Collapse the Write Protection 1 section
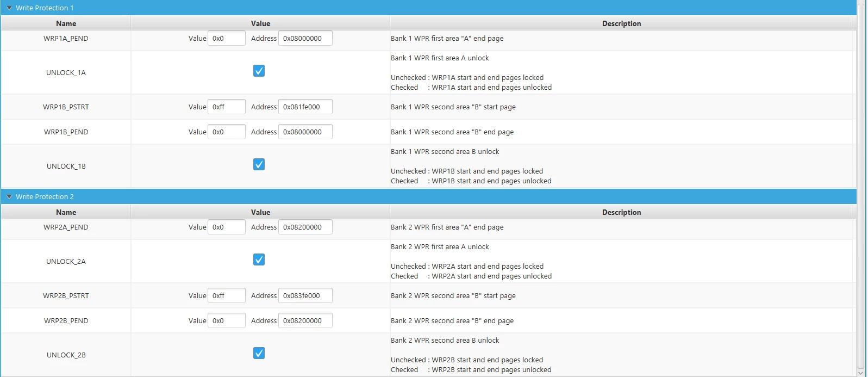868x377 pixels. click(x=9, y=8)
